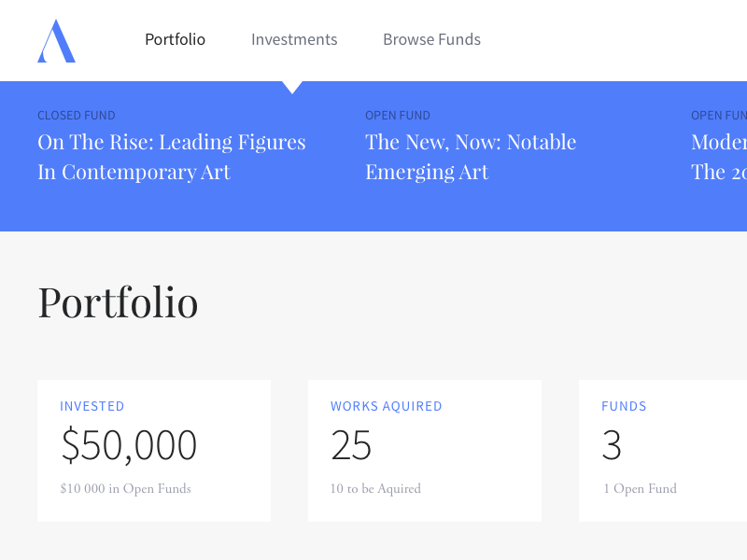Viewport: 747px width, 560px height.
Task: Open On The Rise fund title
Action: click(x=172, y=157)
